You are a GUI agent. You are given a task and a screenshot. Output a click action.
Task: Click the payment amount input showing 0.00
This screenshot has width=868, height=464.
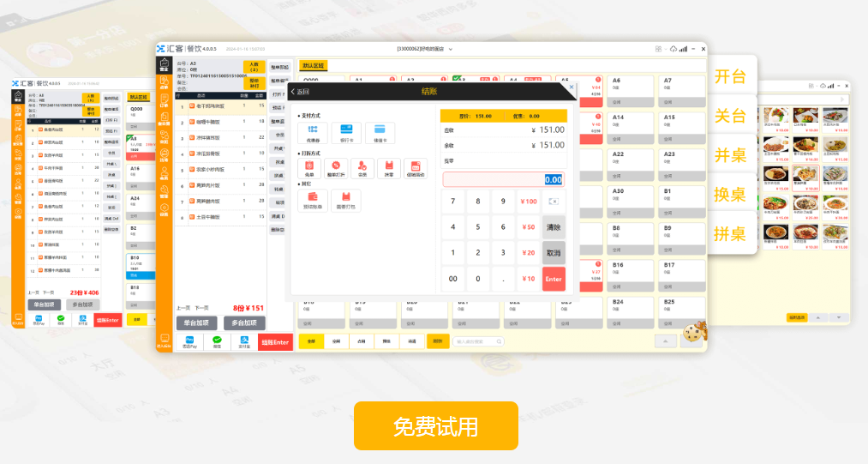[x=503, y=179]
